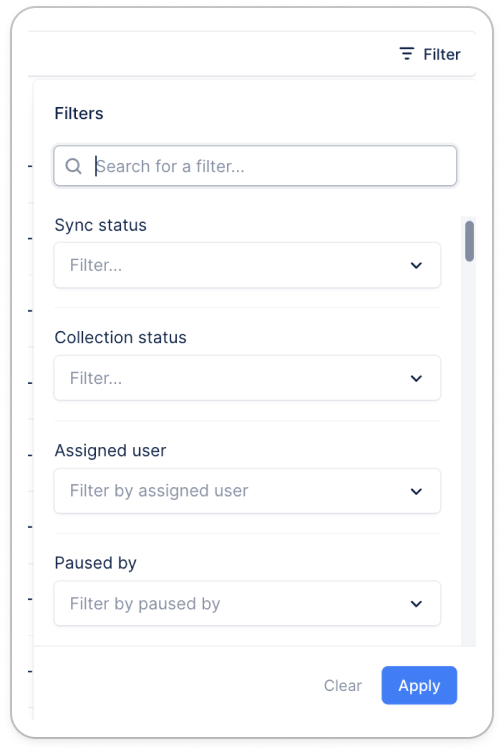Click the filter list scrollbar thumb
The width and height of the screenshot is (504, 754).
469,241
